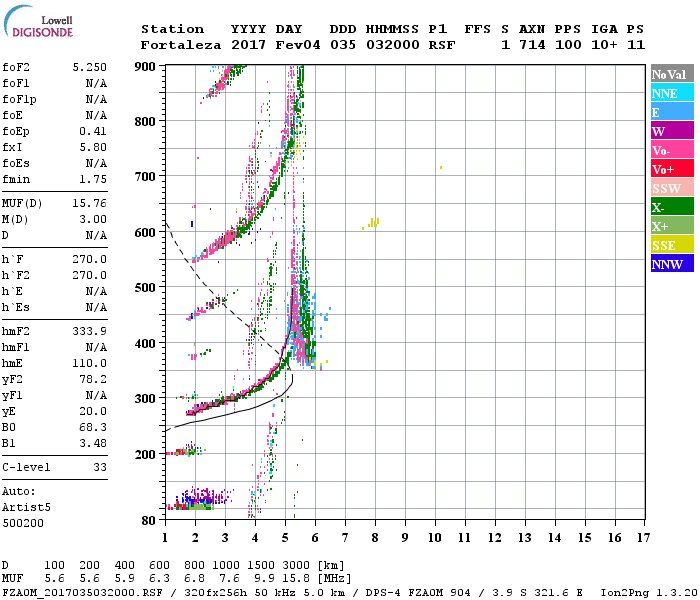The height and width of the screenshot is (600, 700).
Task: Select the NNW legend color box
Action: coord(672,264)
